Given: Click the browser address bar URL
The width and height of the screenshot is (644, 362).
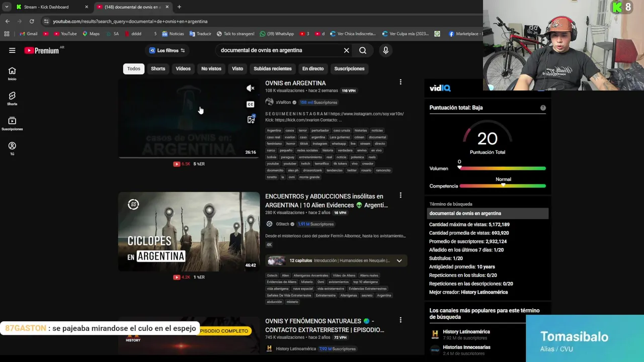Looking at the screenshot, I should 130,21.
